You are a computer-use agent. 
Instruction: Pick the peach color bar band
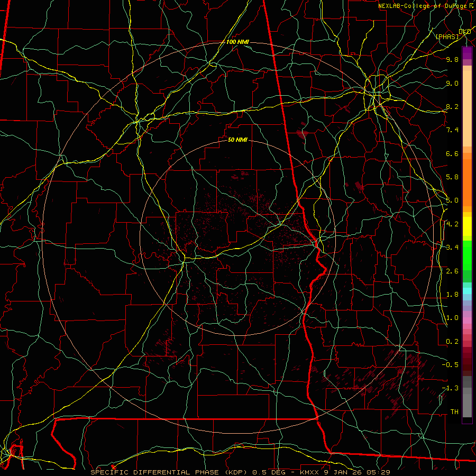[467, 109]
